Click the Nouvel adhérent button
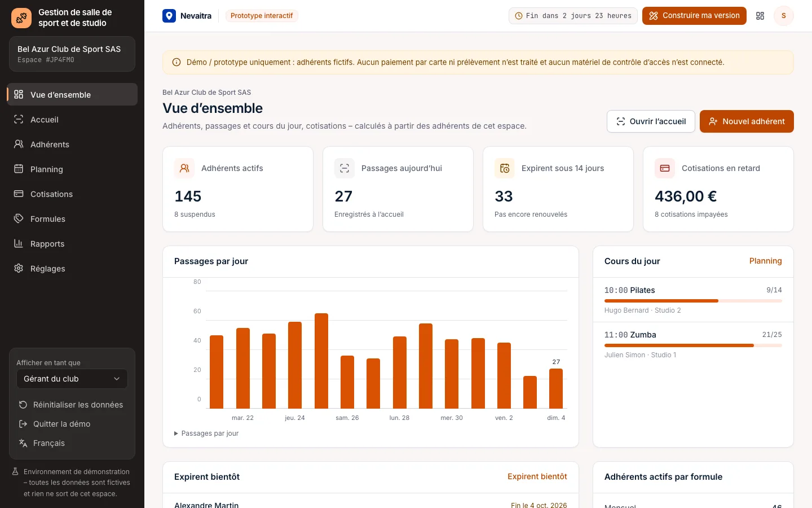The image size is (812, 508). coord(747,121)
